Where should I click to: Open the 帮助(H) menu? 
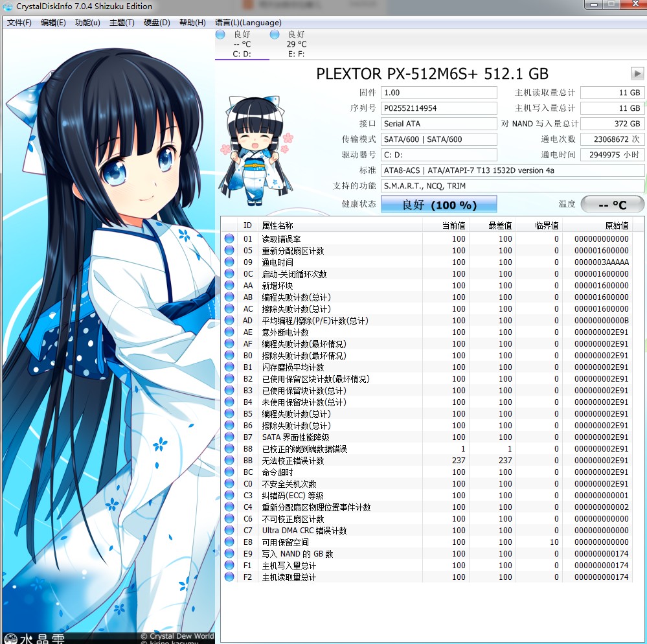tap(192, 23)
